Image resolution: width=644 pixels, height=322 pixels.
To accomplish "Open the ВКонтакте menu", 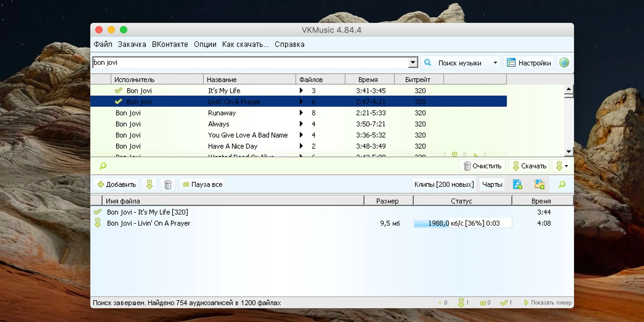I will (x=170, y=44).
